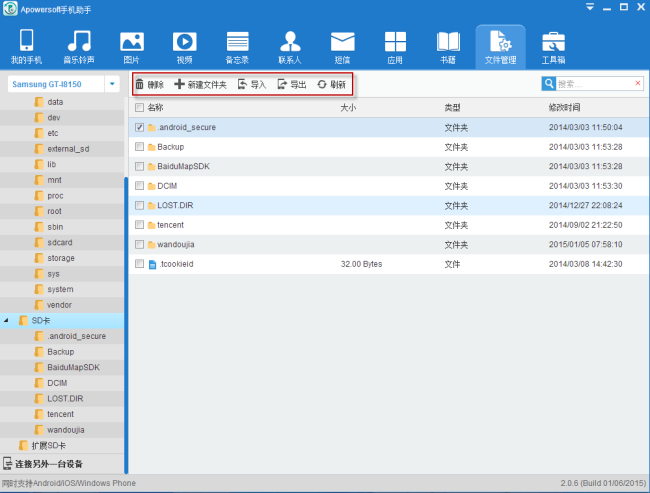Check the DCIM row checkbox

(139, 186)
